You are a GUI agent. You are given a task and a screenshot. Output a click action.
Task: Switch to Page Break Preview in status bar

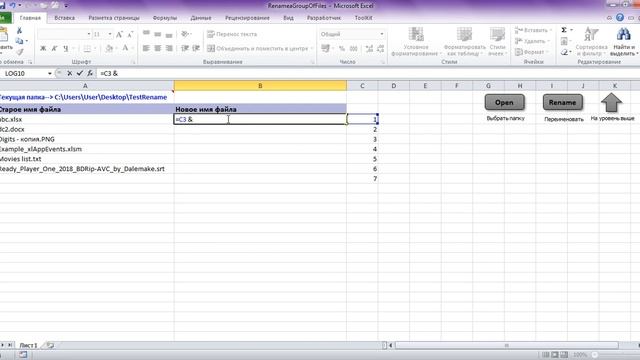[x=564, y=355]
